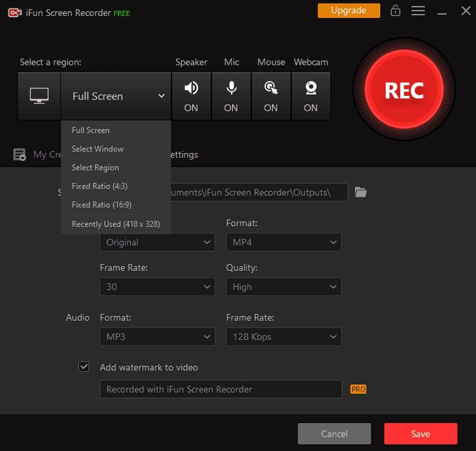This screenshot has height=451, width=476.
Task: Click the watermark text input field
Action: [x=220, y=389]
